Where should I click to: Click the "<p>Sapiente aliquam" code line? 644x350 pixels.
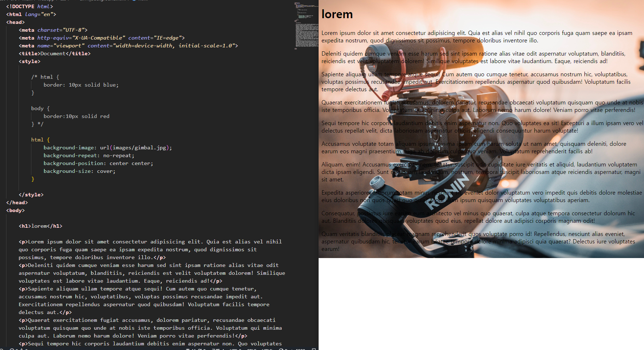138,289
